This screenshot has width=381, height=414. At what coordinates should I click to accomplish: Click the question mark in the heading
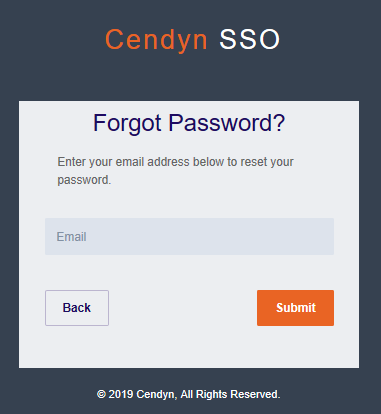(279, 123)
